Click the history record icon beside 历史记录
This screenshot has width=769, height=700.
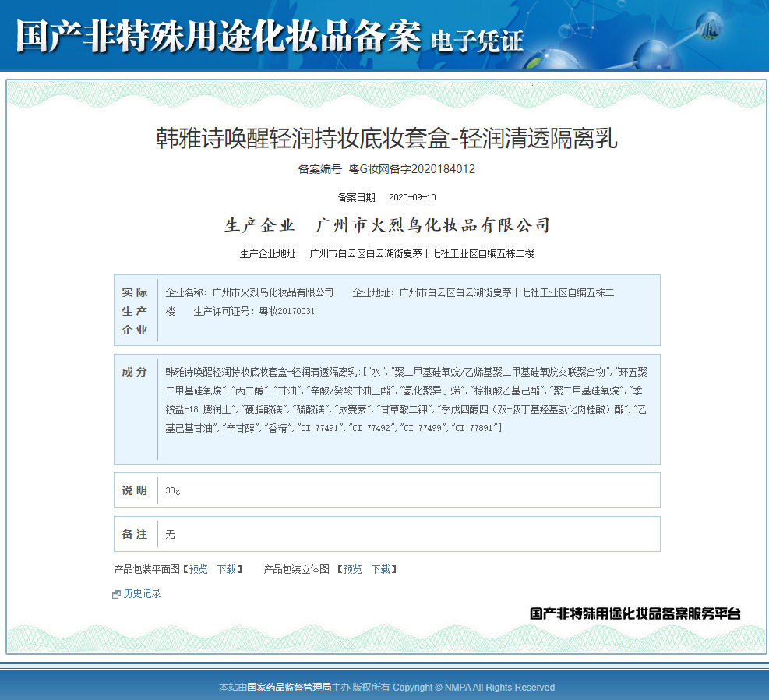click(116, 594)
